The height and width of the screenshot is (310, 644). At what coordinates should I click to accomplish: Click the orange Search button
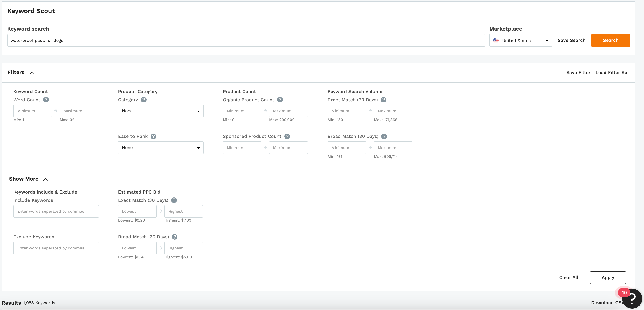[611, 40]
